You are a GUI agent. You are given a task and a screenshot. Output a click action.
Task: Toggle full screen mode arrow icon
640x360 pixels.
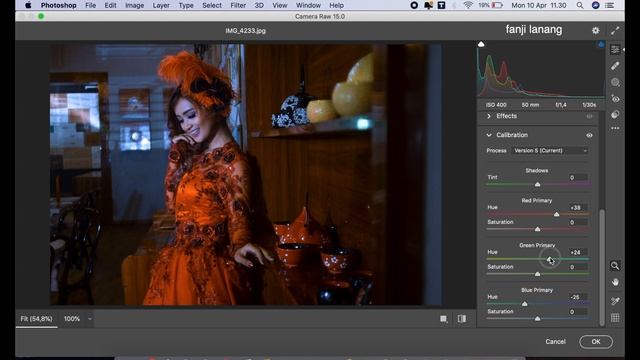pyautogui.click(x=615, y=30)
